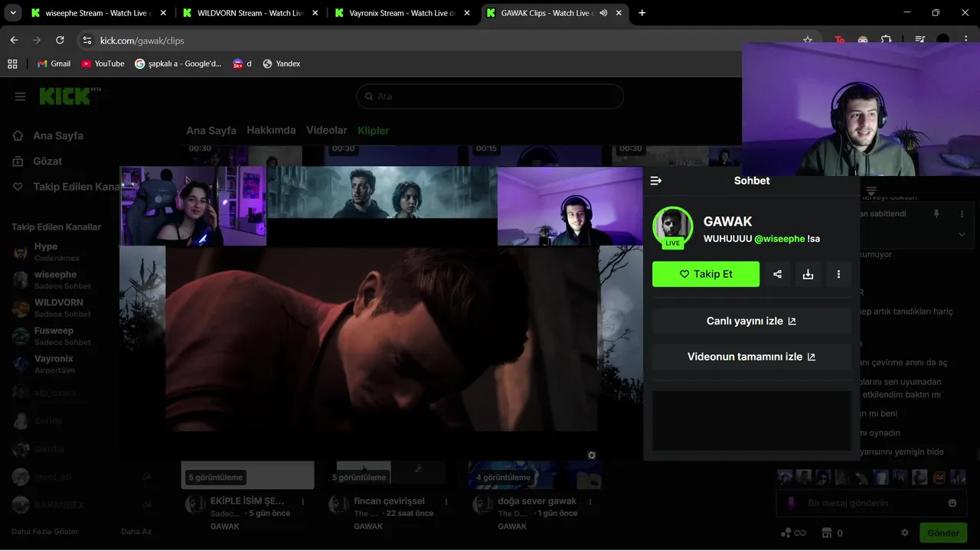The image size is (980, 551).
Task: Open the channel's Ana Sayfa tab
Action: click(x=211, y=130)
